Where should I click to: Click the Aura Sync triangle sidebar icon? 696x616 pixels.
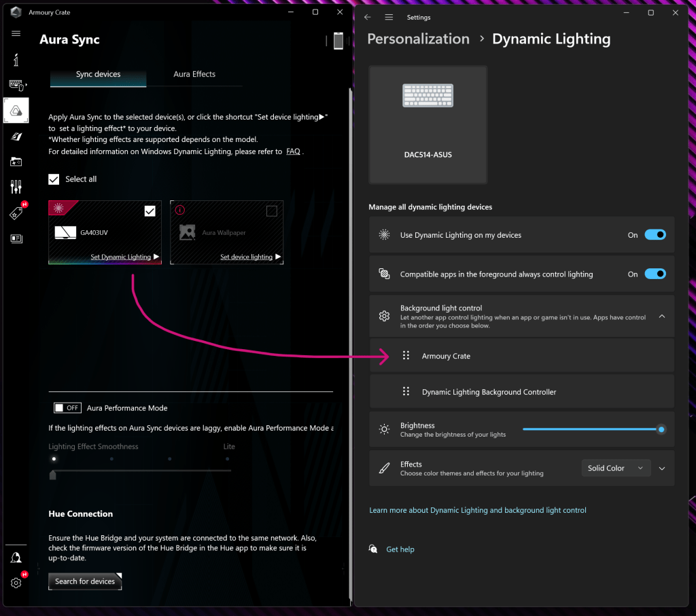(x=16, y=110)
